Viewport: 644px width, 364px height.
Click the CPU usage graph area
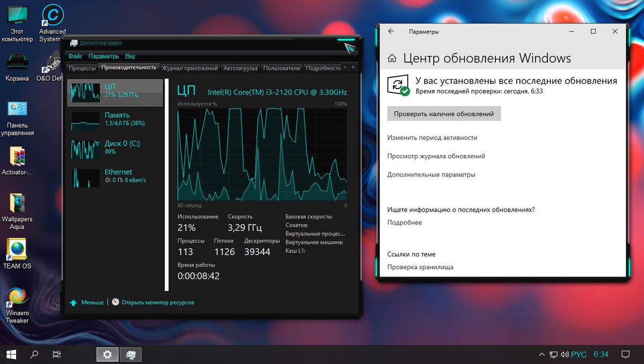pyautogui.click(x=262, y=154)
